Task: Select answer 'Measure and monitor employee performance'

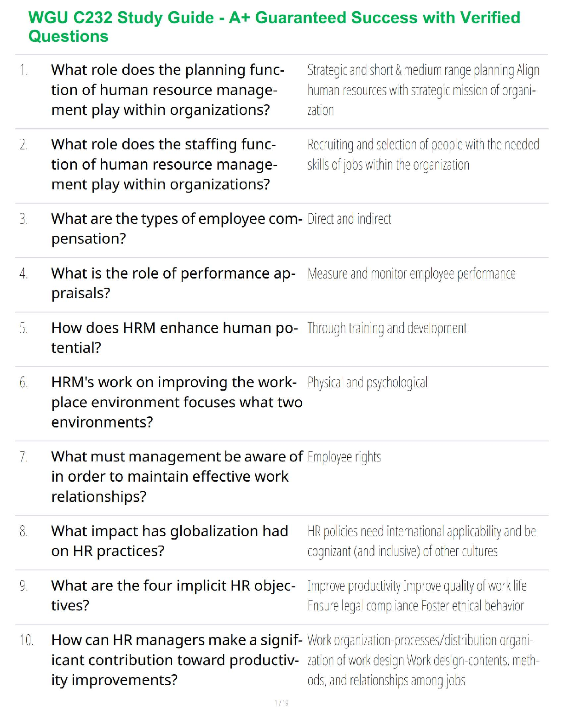Action: point(411,274)
